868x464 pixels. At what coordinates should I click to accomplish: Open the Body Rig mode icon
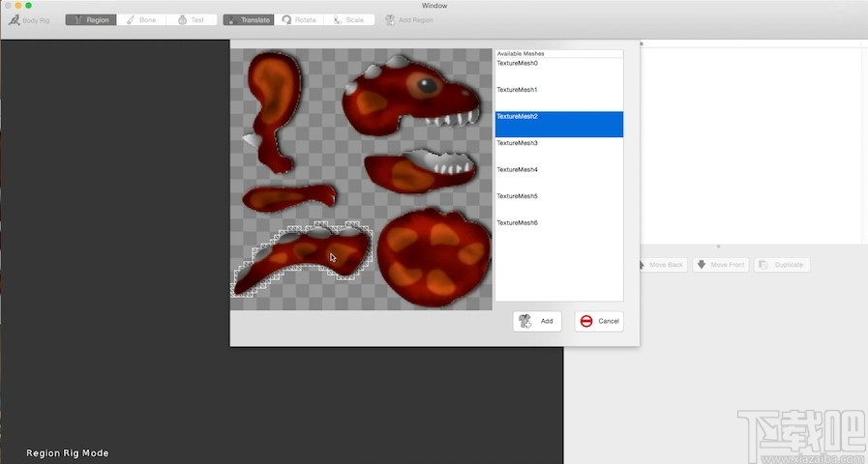(15, 20)
